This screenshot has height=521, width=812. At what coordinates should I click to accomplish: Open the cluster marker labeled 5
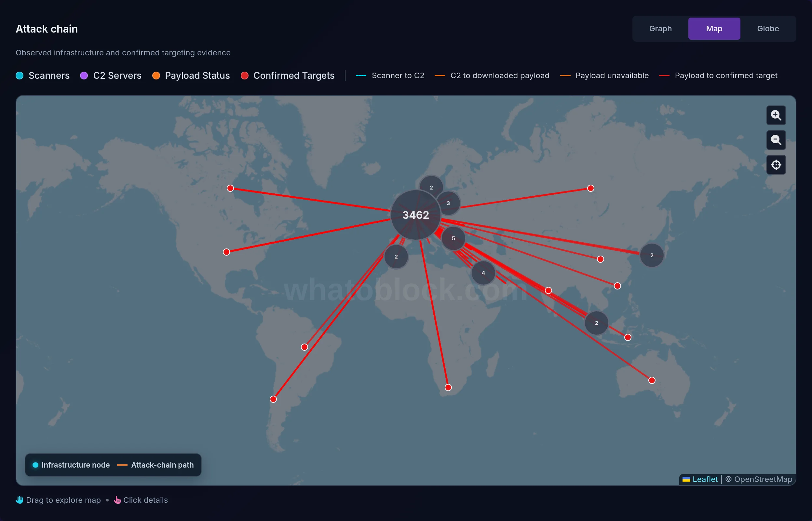(453, 238)
